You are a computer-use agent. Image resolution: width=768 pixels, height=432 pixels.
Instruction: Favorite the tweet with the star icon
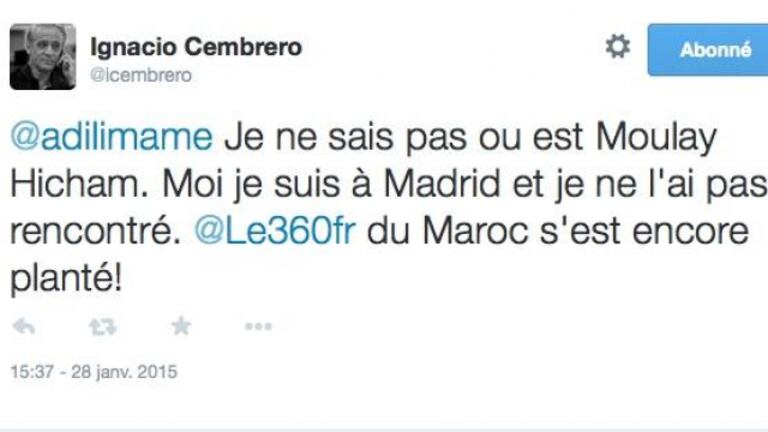[180, 327]
